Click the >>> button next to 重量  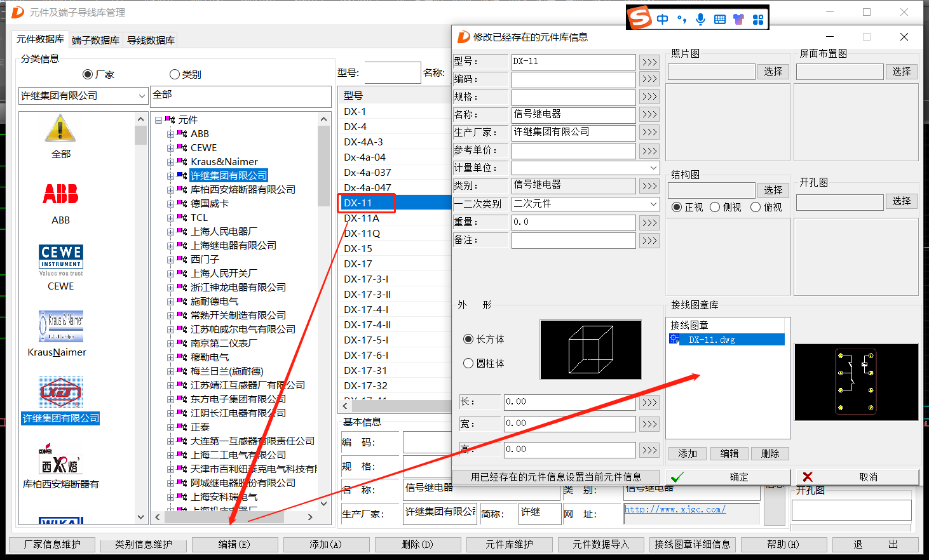point(649,223)
